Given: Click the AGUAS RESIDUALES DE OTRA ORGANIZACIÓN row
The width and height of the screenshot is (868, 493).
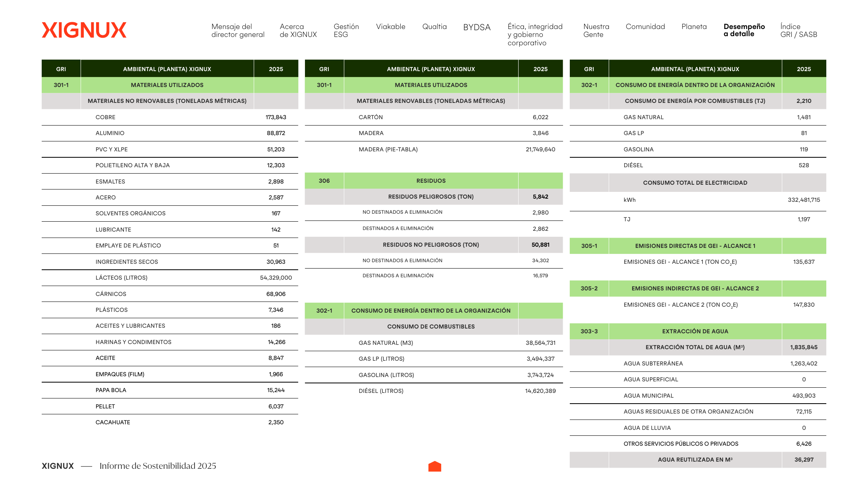Looking at the screenshot, I should [698, 412].
